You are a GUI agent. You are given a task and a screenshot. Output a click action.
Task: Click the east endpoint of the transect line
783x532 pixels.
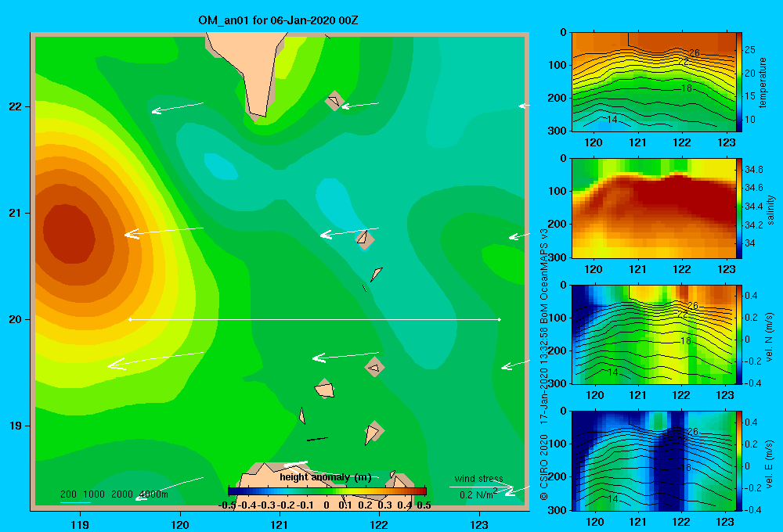pyautogui.click(x=500, y=319)
